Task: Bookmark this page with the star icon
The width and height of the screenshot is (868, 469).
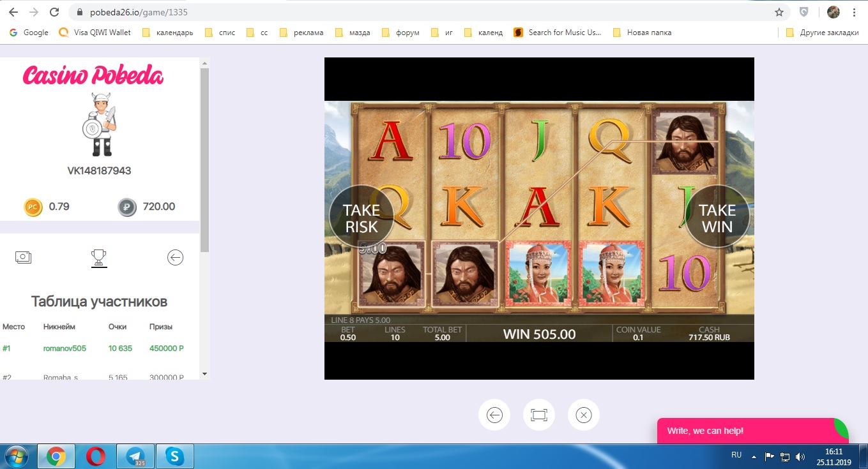Action: pyautogui.click(x=779, y=12)
